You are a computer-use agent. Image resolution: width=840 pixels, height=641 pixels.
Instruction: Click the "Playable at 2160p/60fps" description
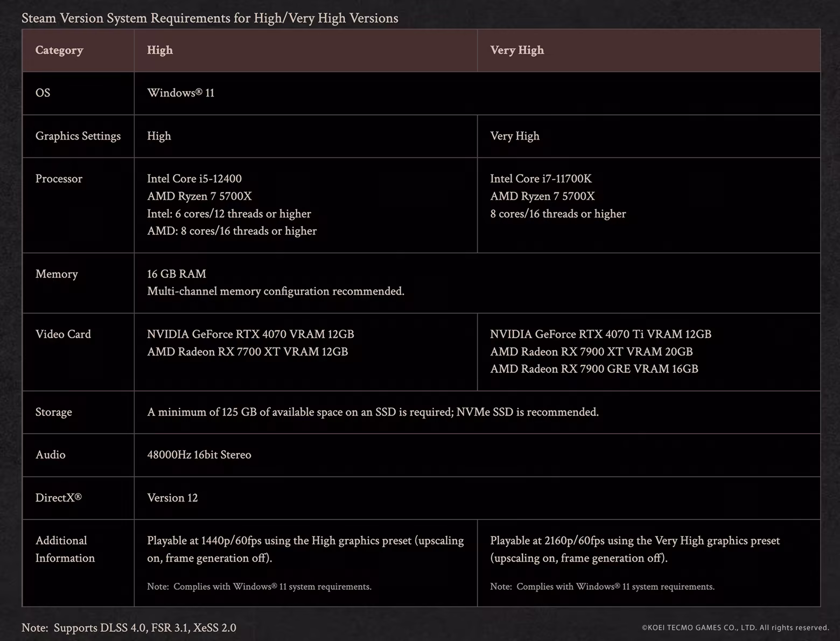(x=634, y=549)
